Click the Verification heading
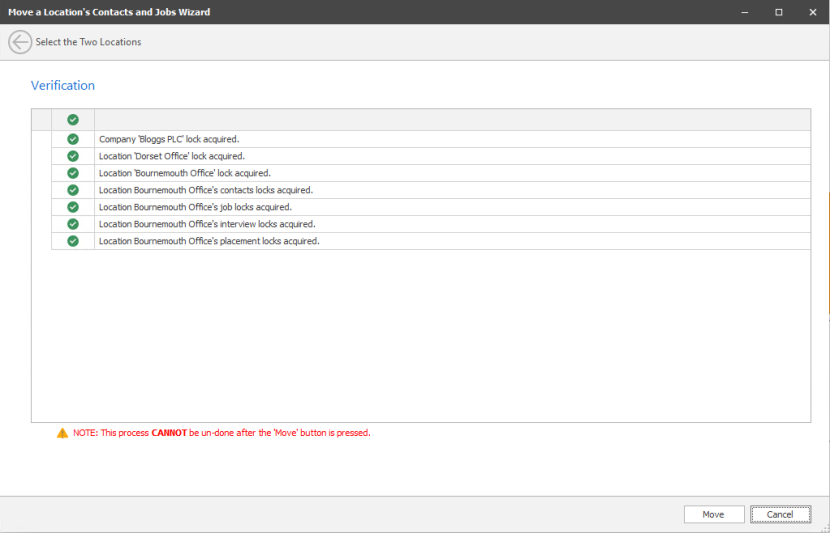 click(63, 86)
